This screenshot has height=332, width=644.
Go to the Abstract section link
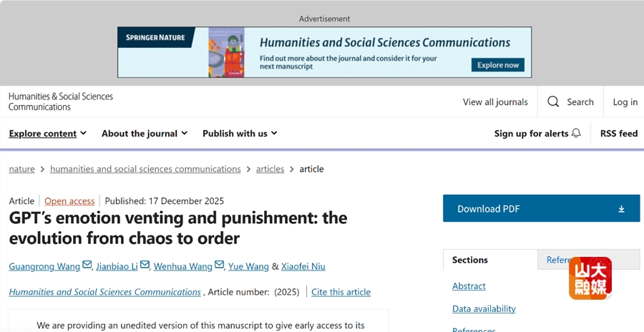click(469, 286)
